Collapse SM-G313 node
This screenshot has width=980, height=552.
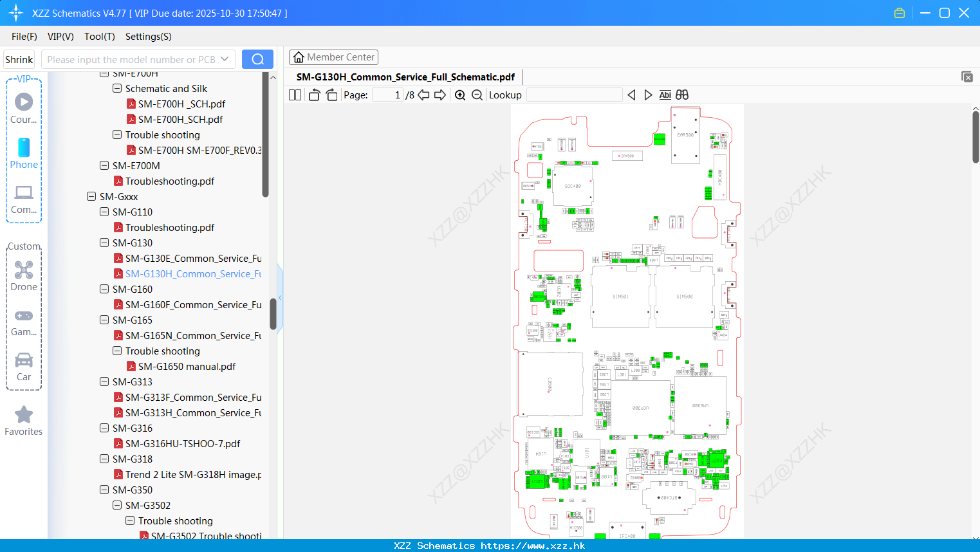(x=104, y=382)
